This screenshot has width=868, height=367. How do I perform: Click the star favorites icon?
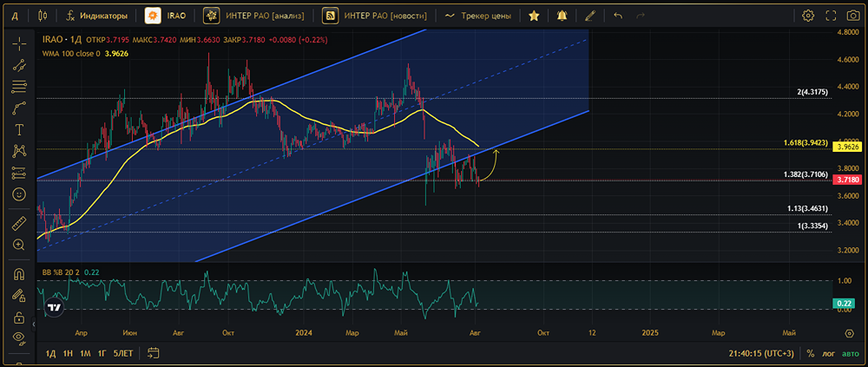(535, 16)
